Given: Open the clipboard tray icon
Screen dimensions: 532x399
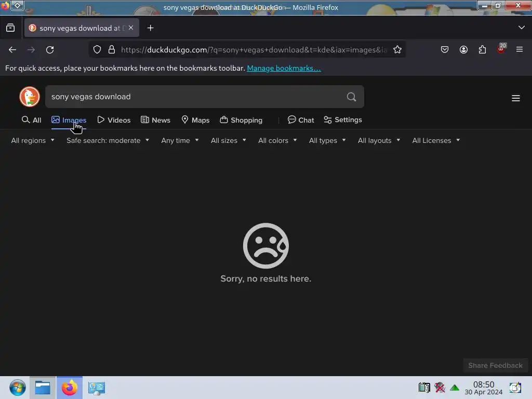Looking at the screenshot, I should coord(424,387).
